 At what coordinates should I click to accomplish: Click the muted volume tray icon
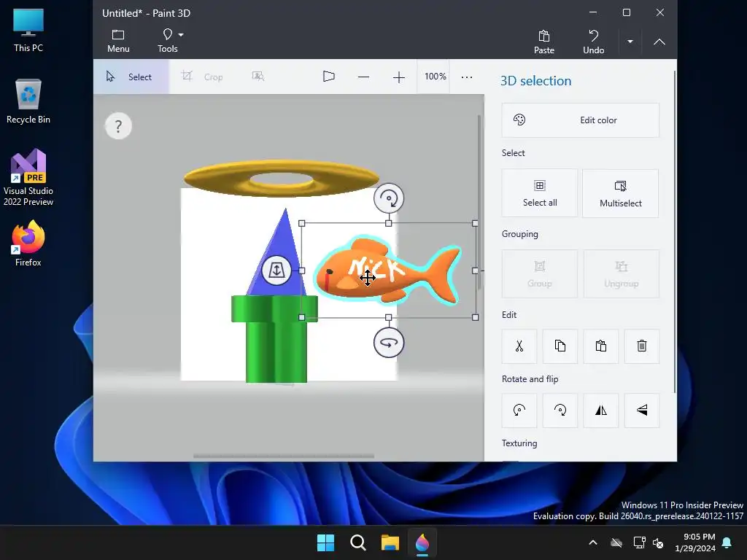click(x=659, y=542)
